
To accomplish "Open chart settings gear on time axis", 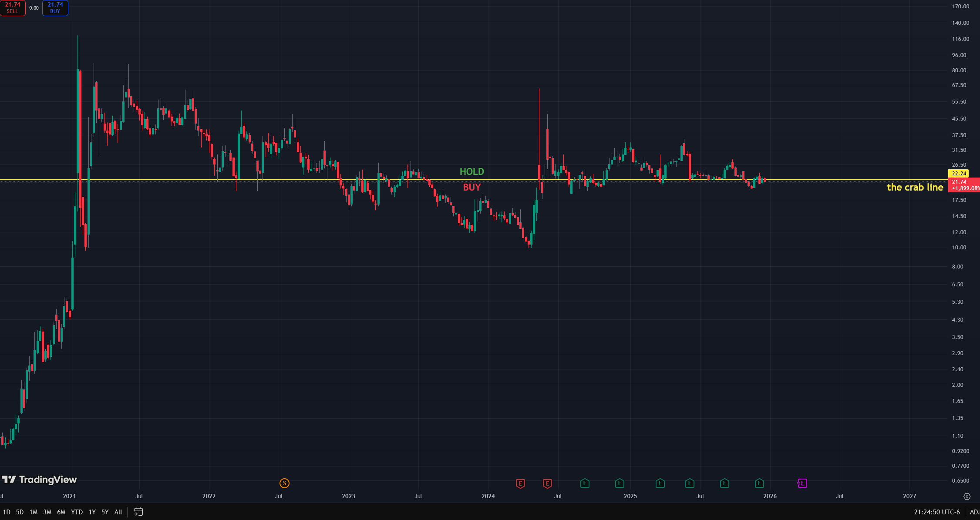I will coord(967,497).
